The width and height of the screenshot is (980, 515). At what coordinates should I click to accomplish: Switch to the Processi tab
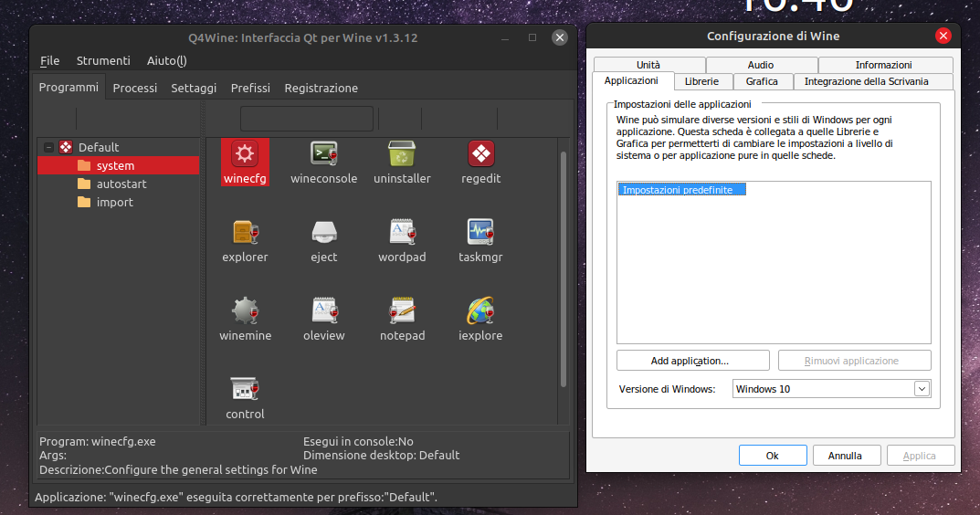click(135, 89)
